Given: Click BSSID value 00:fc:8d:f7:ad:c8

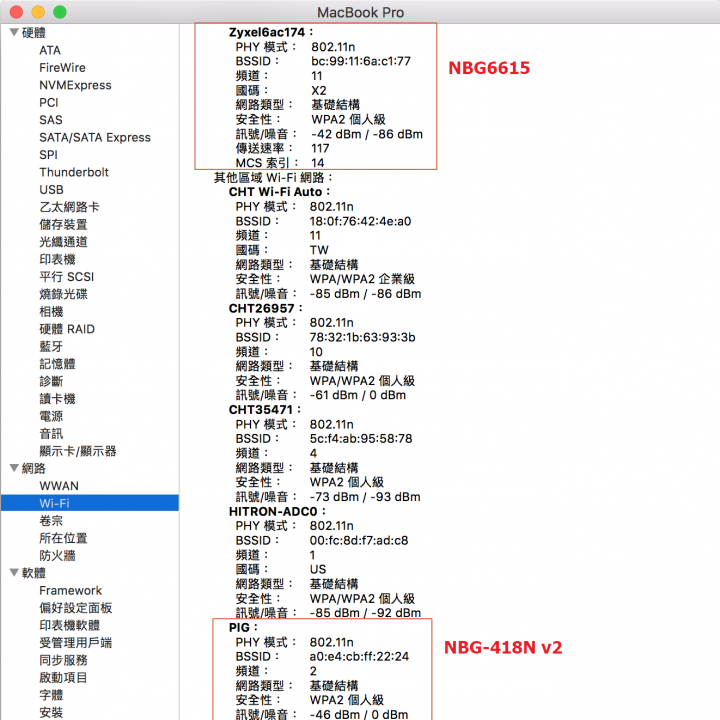Looking at the screenshot, I should [359, 540].
